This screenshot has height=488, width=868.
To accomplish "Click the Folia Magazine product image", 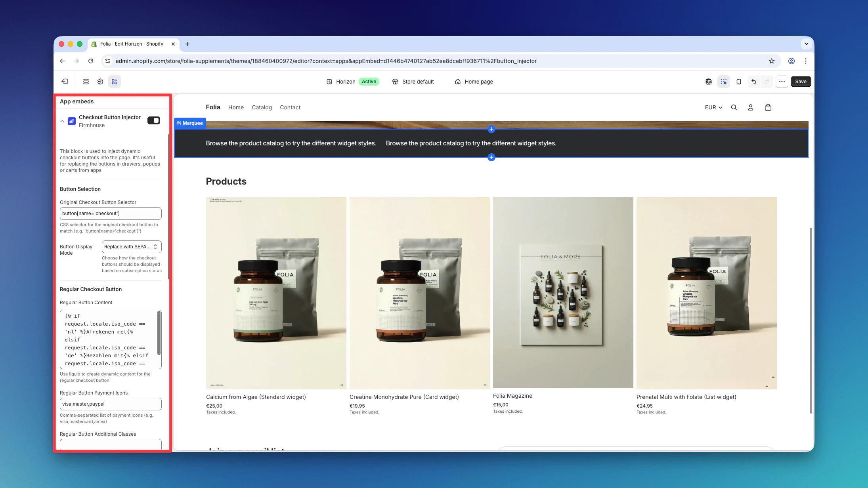I will click(x=563, y=293).
